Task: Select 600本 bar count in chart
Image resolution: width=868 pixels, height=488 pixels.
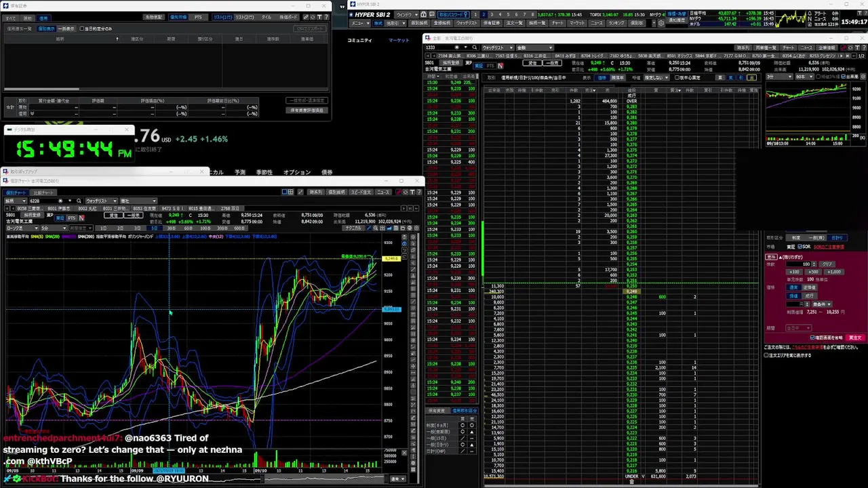Action: click(239, 228)
